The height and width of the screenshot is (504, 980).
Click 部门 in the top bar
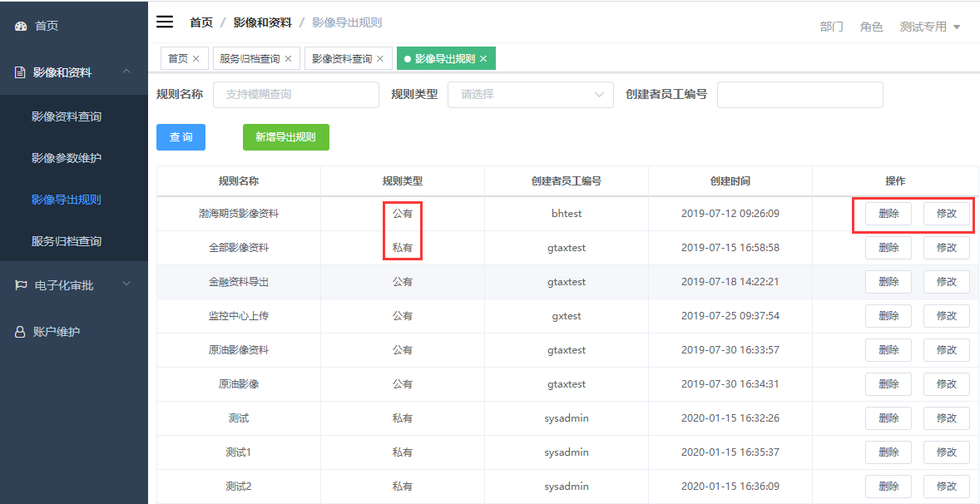831,27
